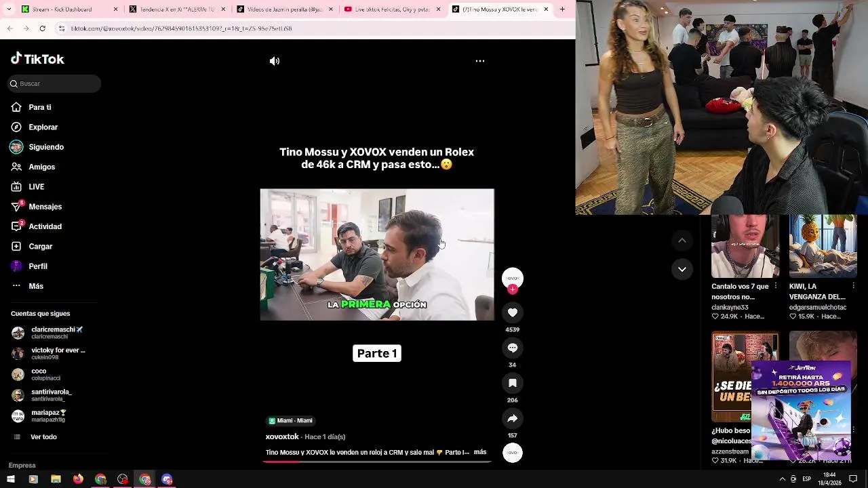Mute the video with the speaker icon
Screen dimensions: 868x488
(x=275, y=61)
